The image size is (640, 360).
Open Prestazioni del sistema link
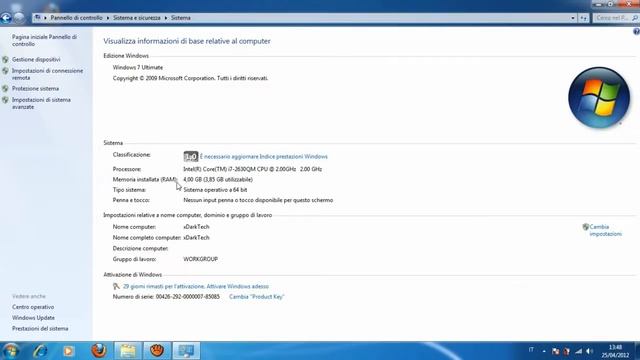click(40, 329)
